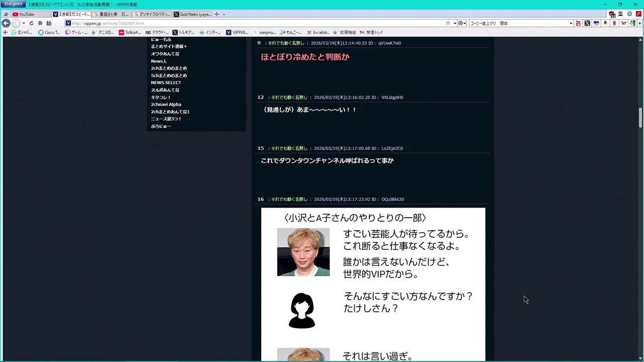Open the search engines overflow menu arrow
This screenshot has height=362, width=644.
click(639, 23)
